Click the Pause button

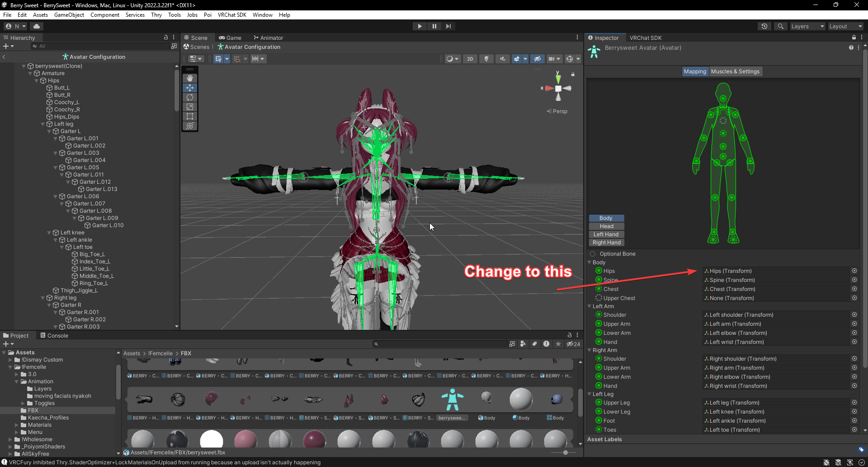[x=434, y=26]
